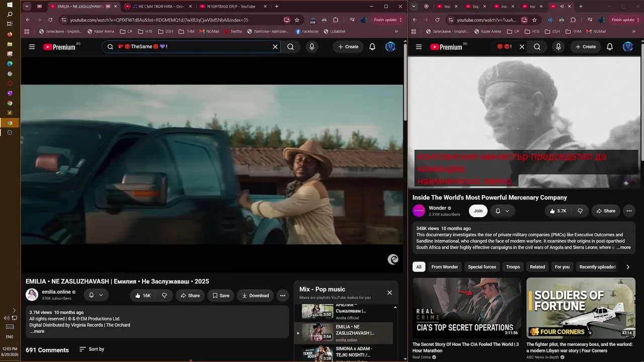Viewport: 644px width, 362px height.
Task: Open more actions for the EMILIA video
Action: (283, 296)
